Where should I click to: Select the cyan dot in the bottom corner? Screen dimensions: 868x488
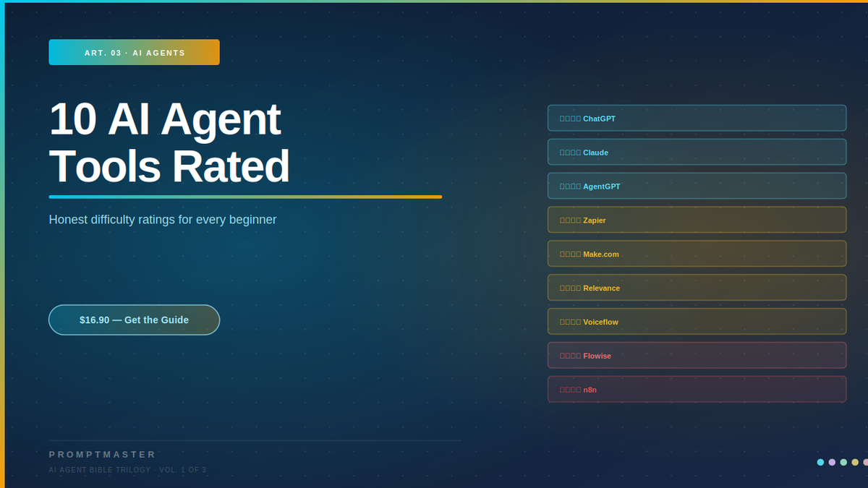point(820,462)
